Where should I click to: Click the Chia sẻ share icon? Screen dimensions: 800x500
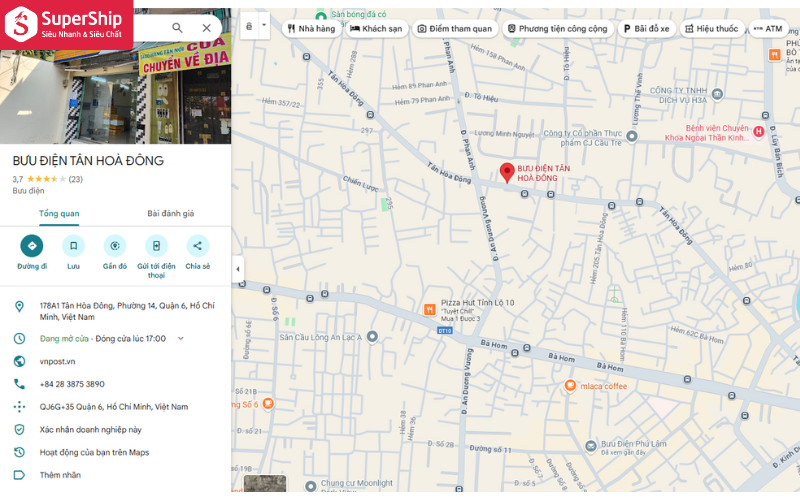pyautogui.click(x=197, y=246)
